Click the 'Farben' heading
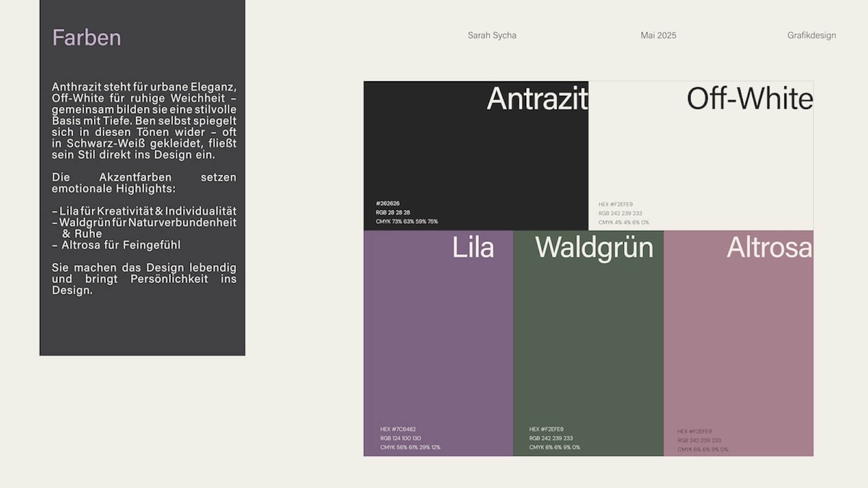Screen dimensions: 868x488 [x=86, y=37]
